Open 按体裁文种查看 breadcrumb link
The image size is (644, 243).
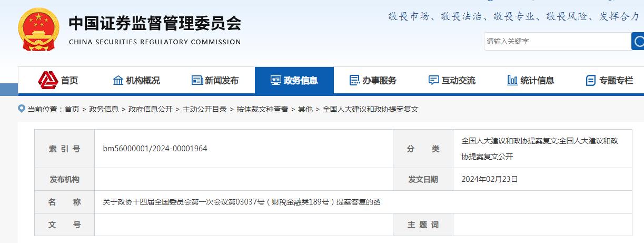(x=262, y=109)
